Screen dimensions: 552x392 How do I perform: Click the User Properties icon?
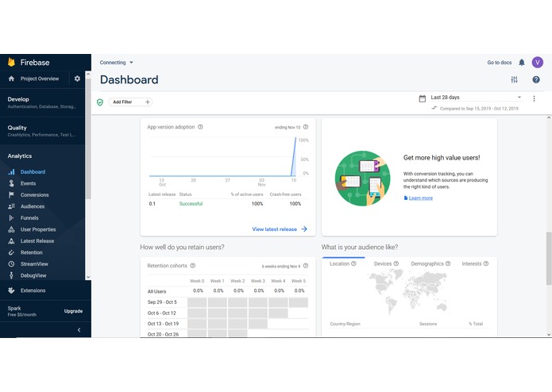tap(12, 229)
